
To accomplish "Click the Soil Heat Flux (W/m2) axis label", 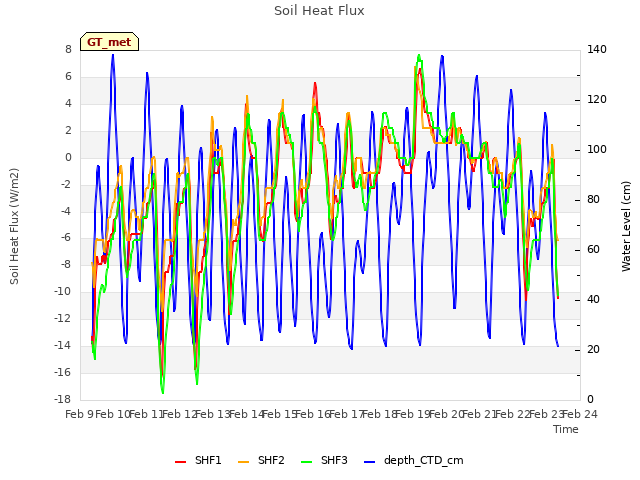I will tap(14, 226).
